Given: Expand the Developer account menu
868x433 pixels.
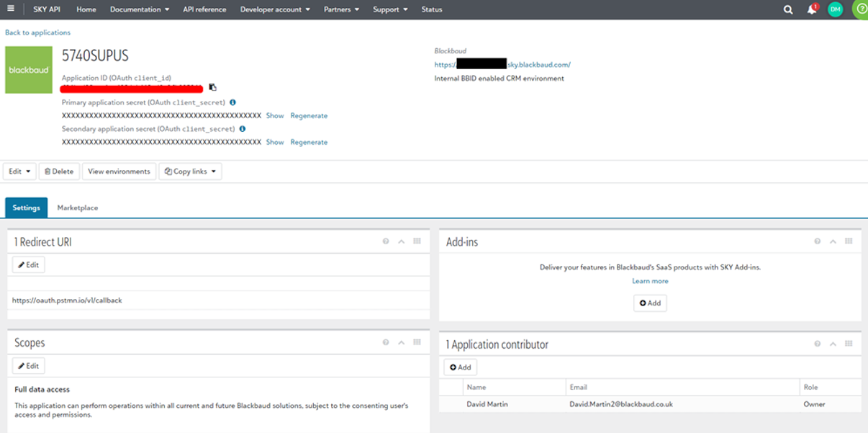Looking at the screenshot, I should (x=275, y=9).
